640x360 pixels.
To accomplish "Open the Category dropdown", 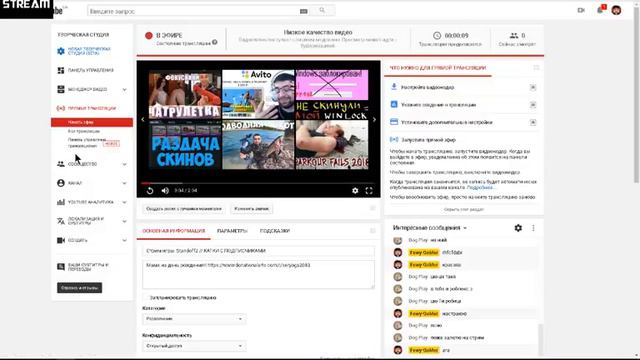I will [194, 319].
